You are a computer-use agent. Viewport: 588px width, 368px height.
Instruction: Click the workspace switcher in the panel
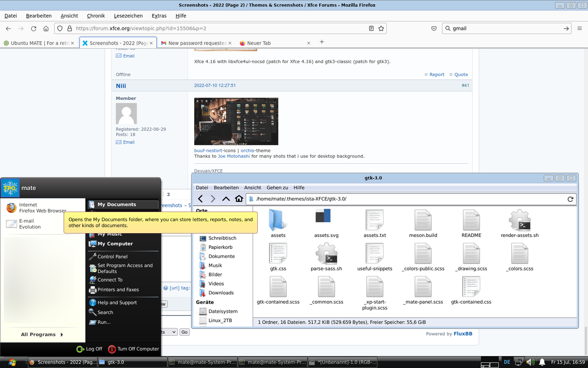(491, 362)
